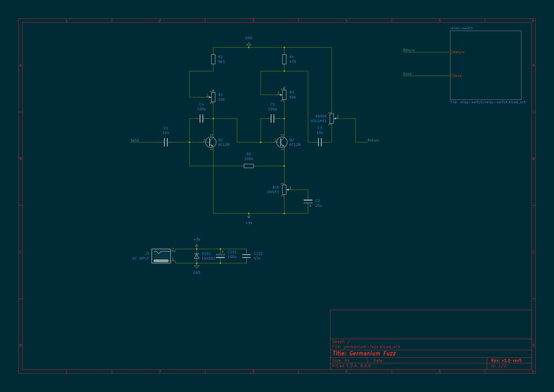Select the R1 50K trimmer symbol

click(x=213, y=97)
